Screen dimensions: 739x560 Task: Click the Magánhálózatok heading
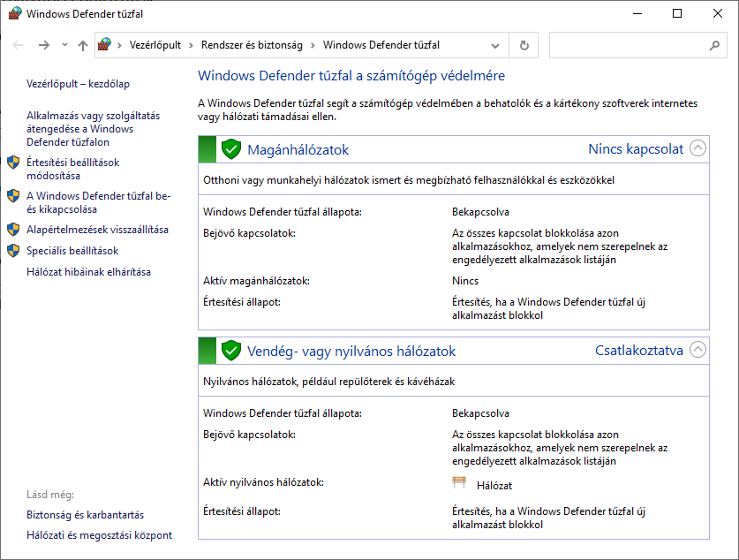[298, 150]
